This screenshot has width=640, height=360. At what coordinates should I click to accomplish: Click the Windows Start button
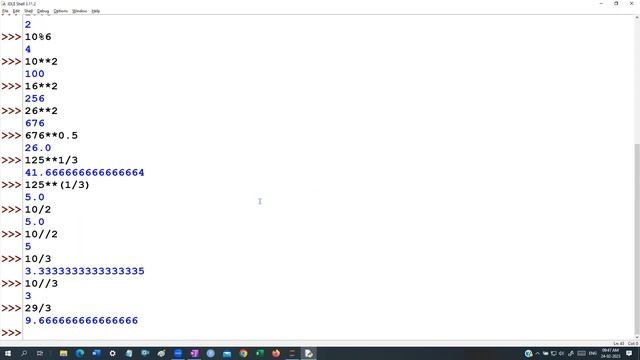click(8, 353)
